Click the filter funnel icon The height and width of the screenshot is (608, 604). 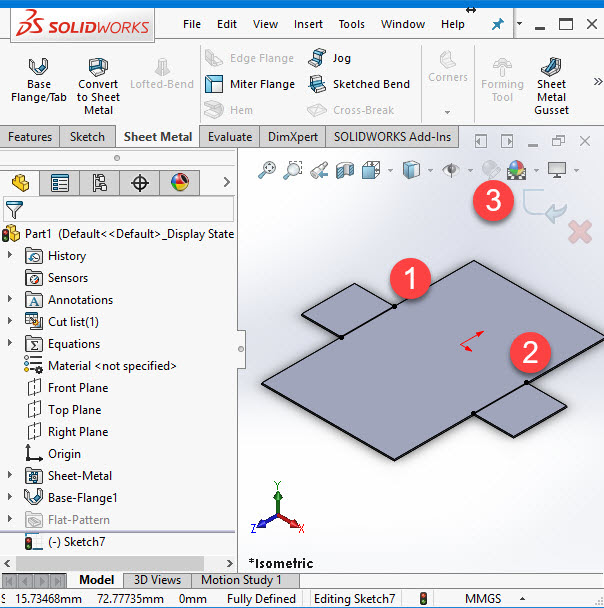[x=14, y=210]
